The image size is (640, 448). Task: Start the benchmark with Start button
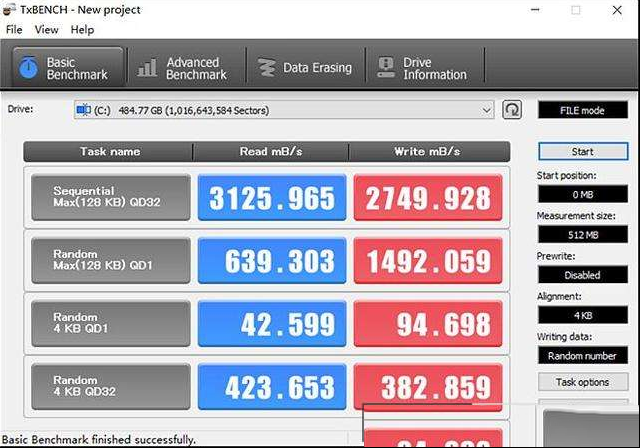click(x=583, y=151)
